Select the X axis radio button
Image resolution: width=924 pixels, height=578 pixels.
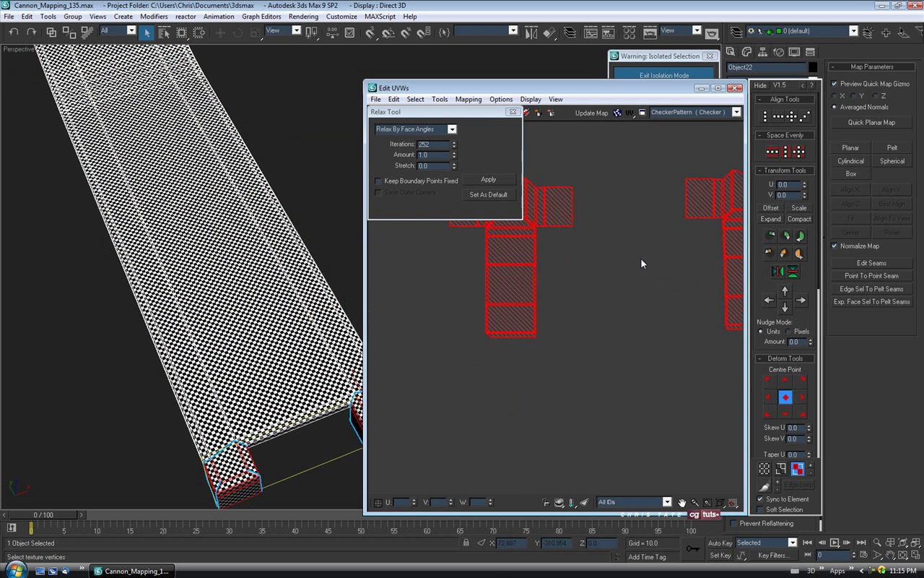coord(835,95)
